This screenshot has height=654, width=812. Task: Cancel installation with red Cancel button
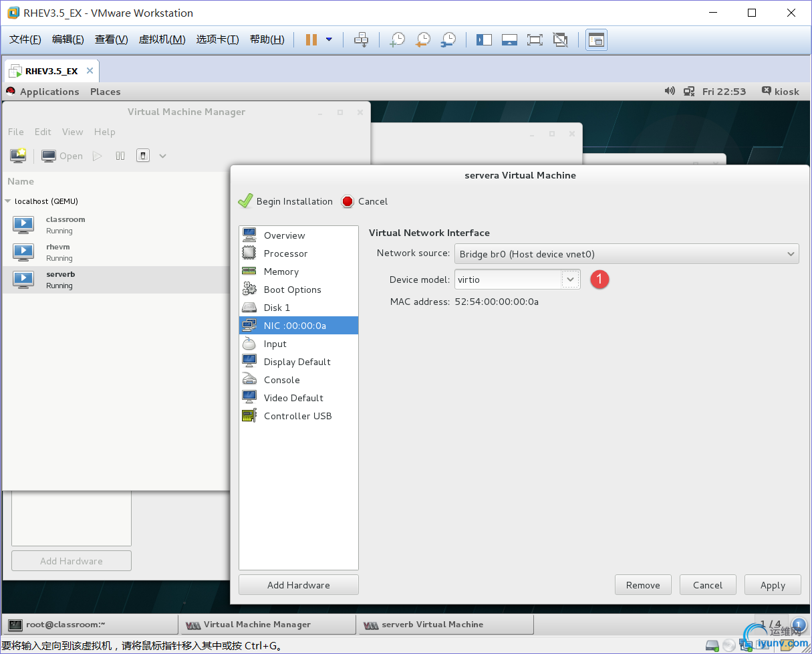click(x=364, y=201)
